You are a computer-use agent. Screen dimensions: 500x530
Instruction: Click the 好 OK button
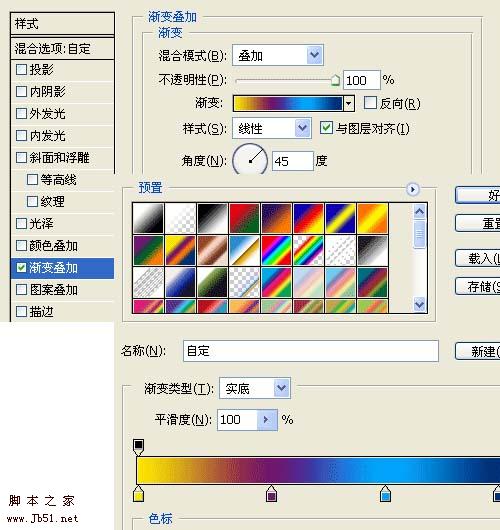tap(478, 195)
